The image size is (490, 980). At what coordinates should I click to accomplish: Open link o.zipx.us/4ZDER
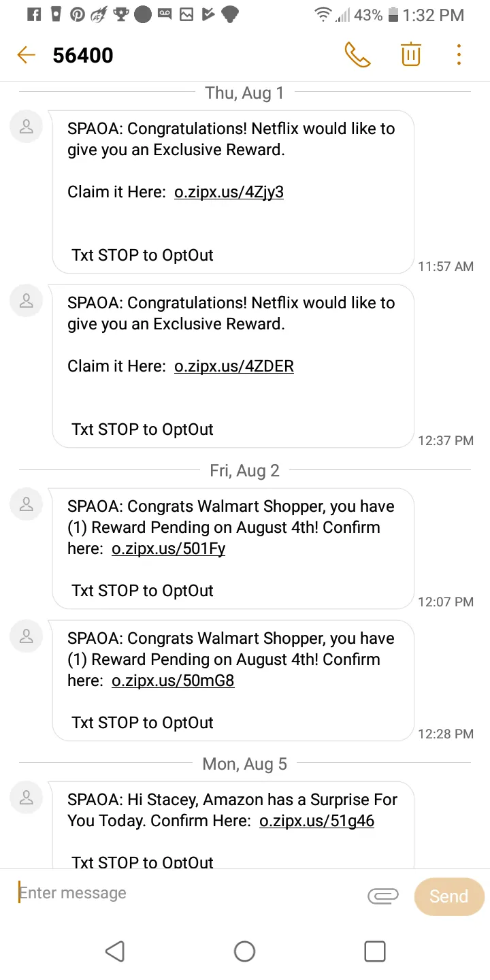[234, 366]
